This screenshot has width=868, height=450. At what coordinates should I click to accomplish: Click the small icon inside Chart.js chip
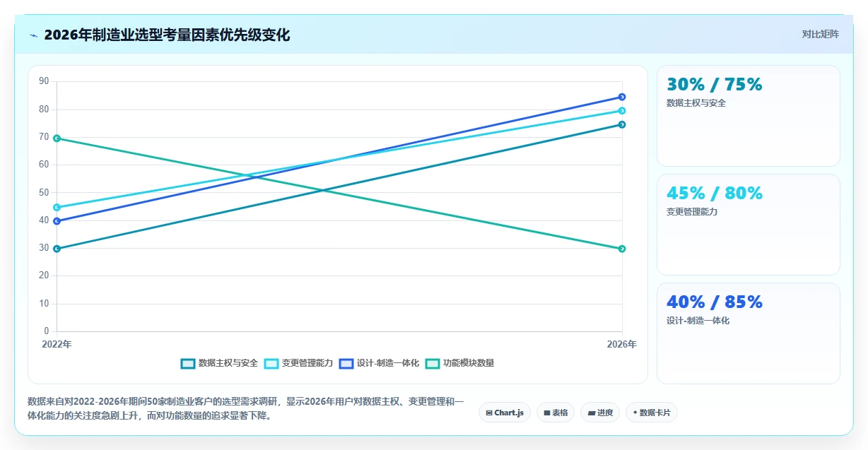coord(489,413)
